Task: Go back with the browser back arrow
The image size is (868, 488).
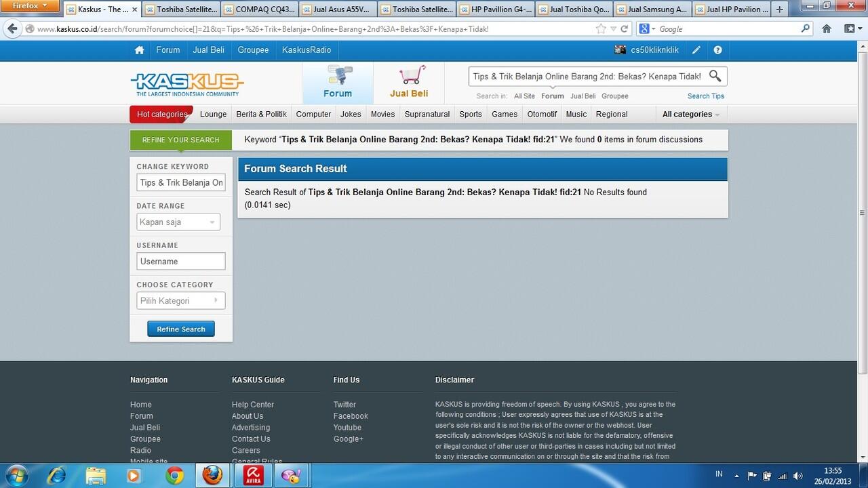Action: pos(12,29)
